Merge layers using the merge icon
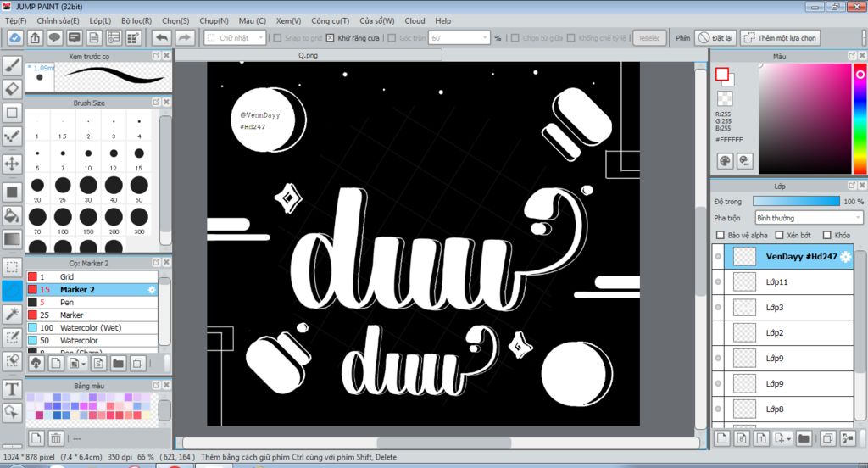The image size is (868, 468). (x=848, y=438)
